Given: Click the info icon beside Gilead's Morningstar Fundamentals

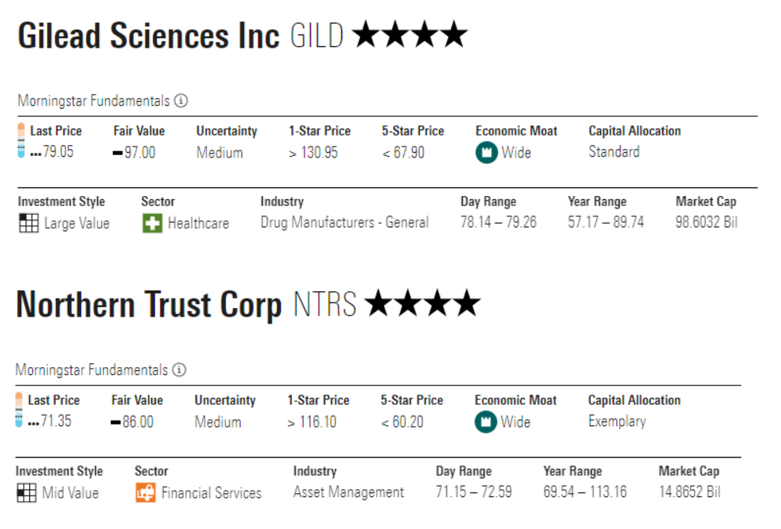Looking at the screenshot, I should pyautogui.click(x=181, y=101).
